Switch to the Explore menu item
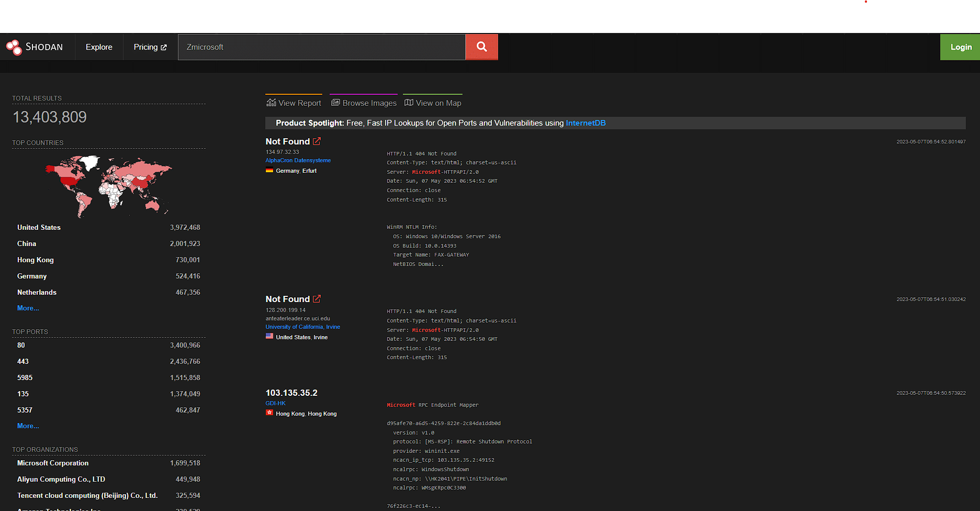980x511 pixels. (98, 47)
